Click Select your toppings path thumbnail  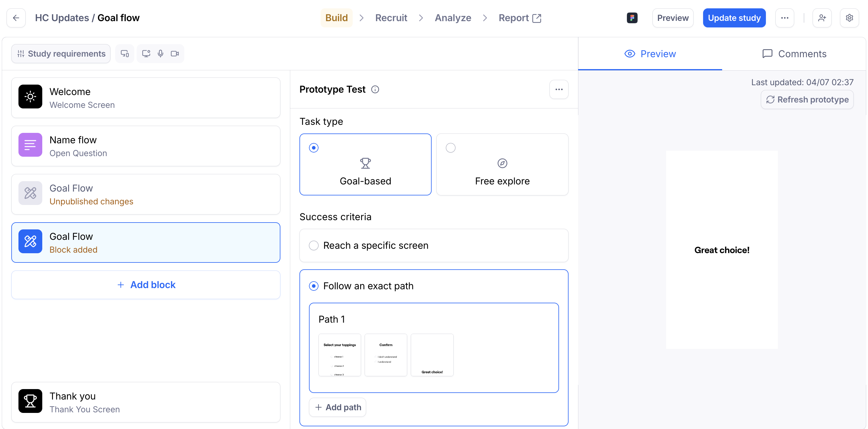pos(340,355)
